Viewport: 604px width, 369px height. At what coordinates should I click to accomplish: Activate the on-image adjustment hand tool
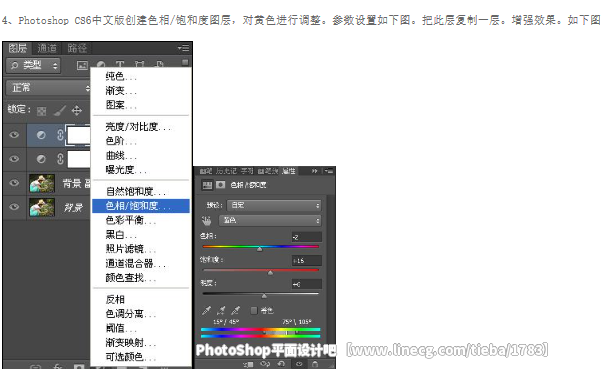206,221
